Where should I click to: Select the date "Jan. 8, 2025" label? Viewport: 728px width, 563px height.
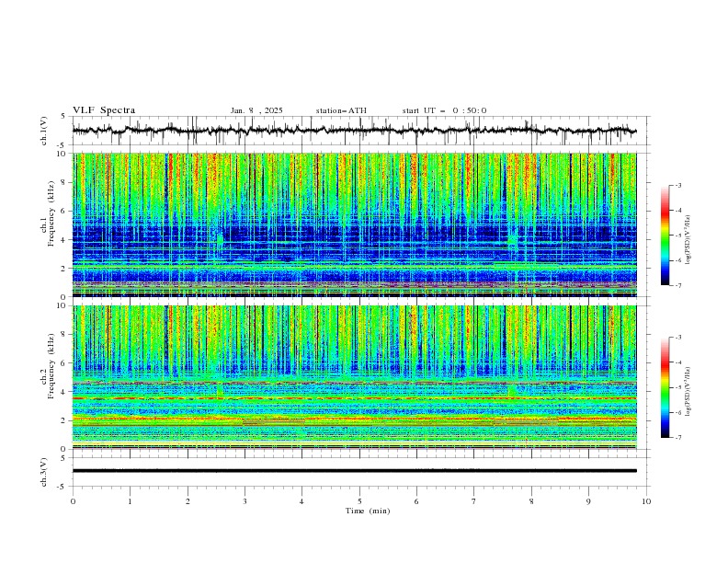(256, 110)
